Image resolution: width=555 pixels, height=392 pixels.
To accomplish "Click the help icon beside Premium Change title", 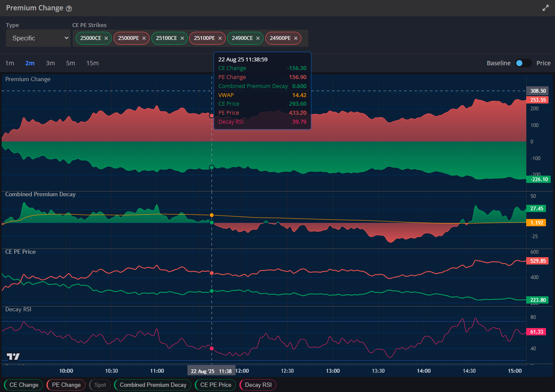I will pyautogui.click(x=69, y=9).
